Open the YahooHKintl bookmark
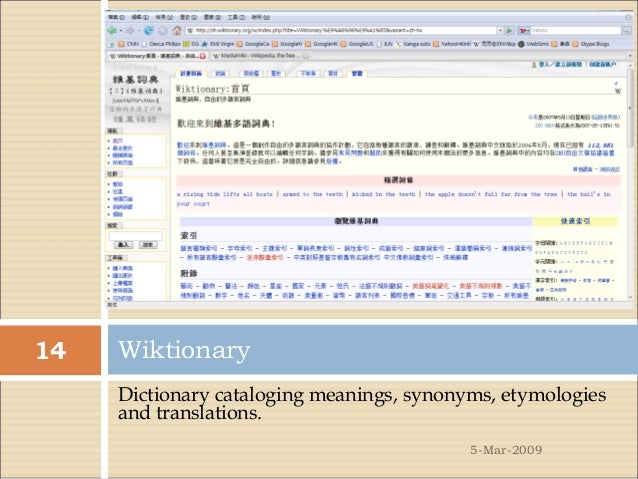The height and width of the screenshot is (479, 638). pyautogui.click(x=452, y=44)
